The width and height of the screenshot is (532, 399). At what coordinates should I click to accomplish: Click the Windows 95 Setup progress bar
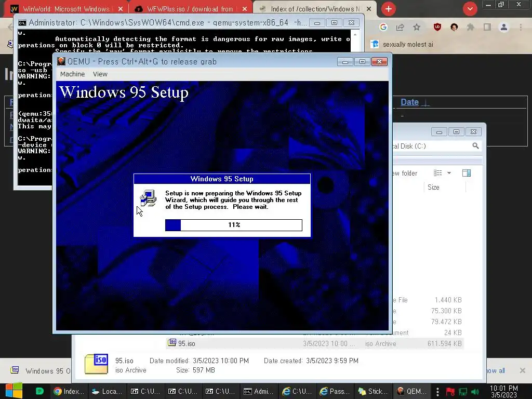[x=233, y=225]
